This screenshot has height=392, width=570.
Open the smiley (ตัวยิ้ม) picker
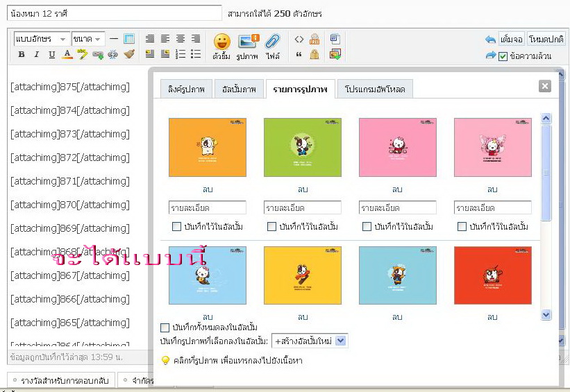[221, 46]
